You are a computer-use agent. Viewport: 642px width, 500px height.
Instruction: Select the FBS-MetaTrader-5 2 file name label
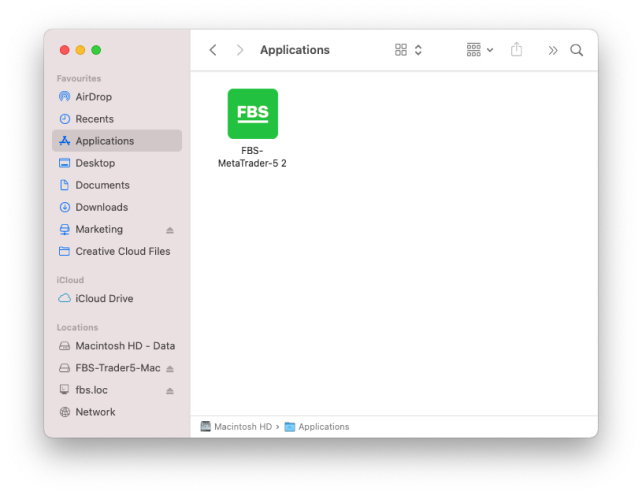pos(252,157)
